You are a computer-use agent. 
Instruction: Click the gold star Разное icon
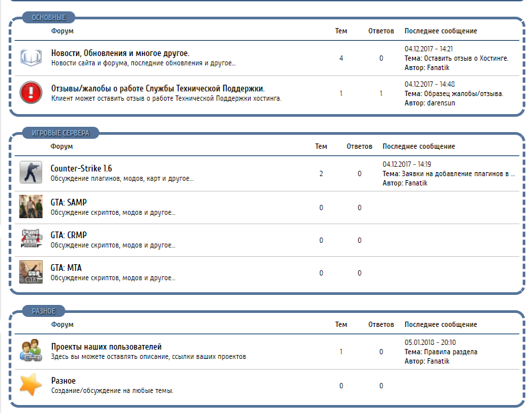(30, 384)
